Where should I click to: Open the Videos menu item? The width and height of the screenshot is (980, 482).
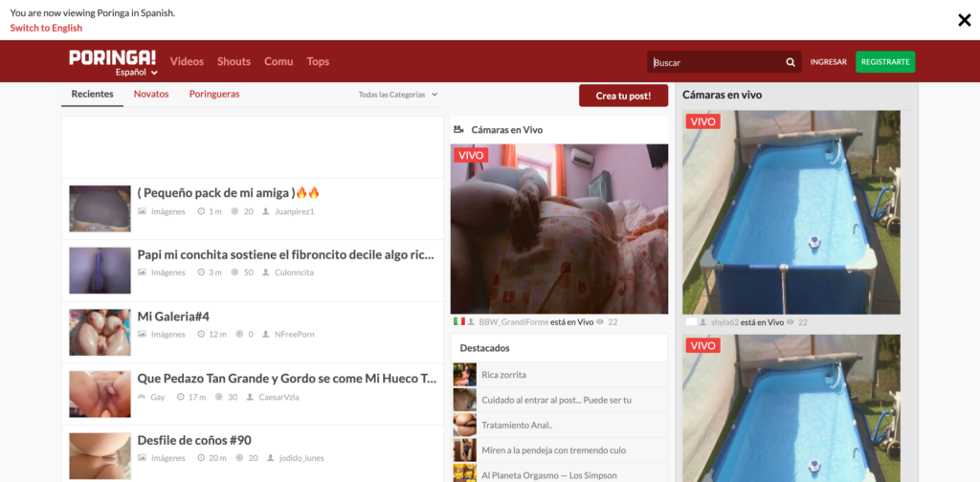coord(187,61)
